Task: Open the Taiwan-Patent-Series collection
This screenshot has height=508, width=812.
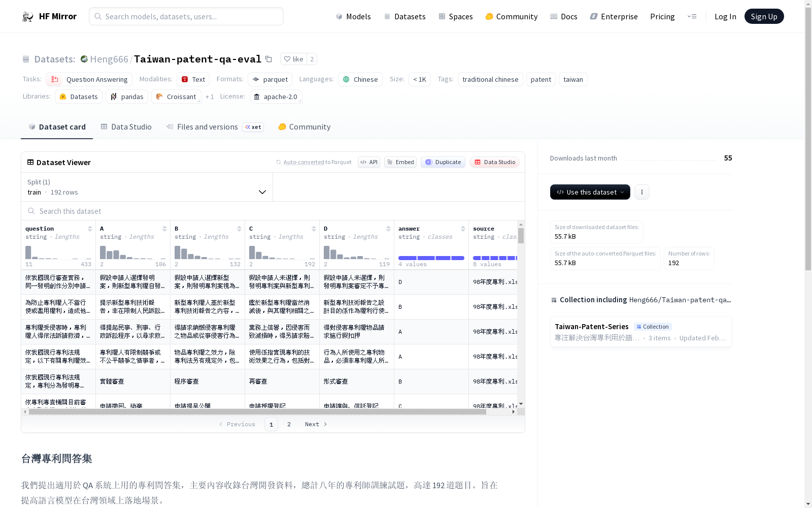Action: (641, 332)
